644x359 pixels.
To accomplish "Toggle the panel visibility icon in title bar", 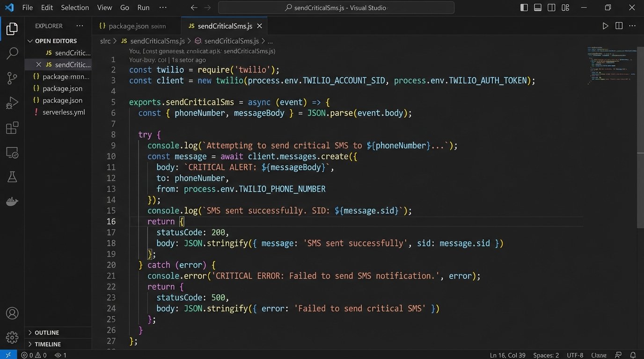I will (x=537, y=7).
